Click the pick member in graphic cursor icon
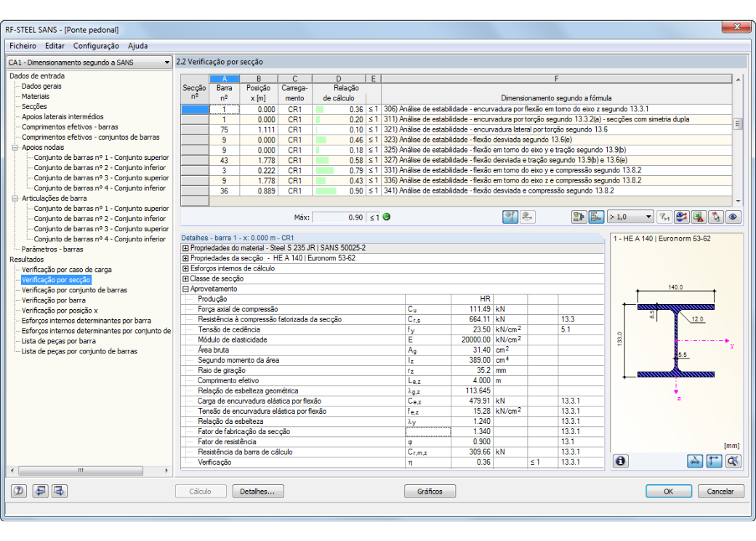This screenshot has height=541, width=756. click(716, 217)
